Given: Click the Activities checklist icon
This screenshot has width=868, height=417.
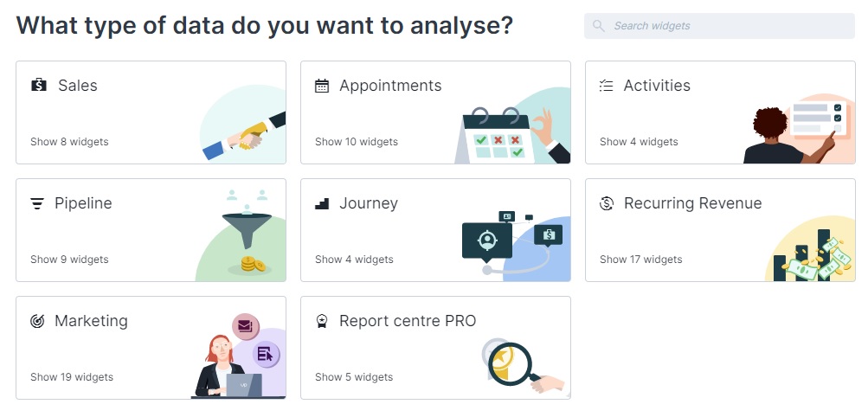Looking at the screenshot, I should point(606,86).
